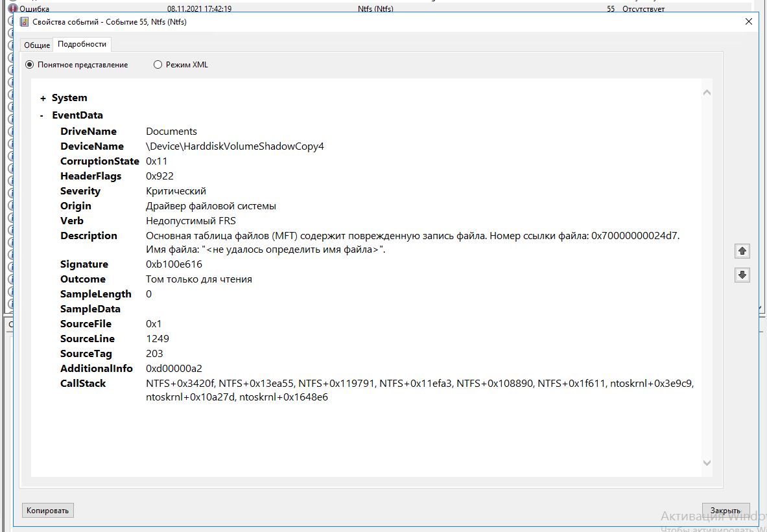
Task: Click the SourceLine value 1249
Action: [x=158, y=339]
